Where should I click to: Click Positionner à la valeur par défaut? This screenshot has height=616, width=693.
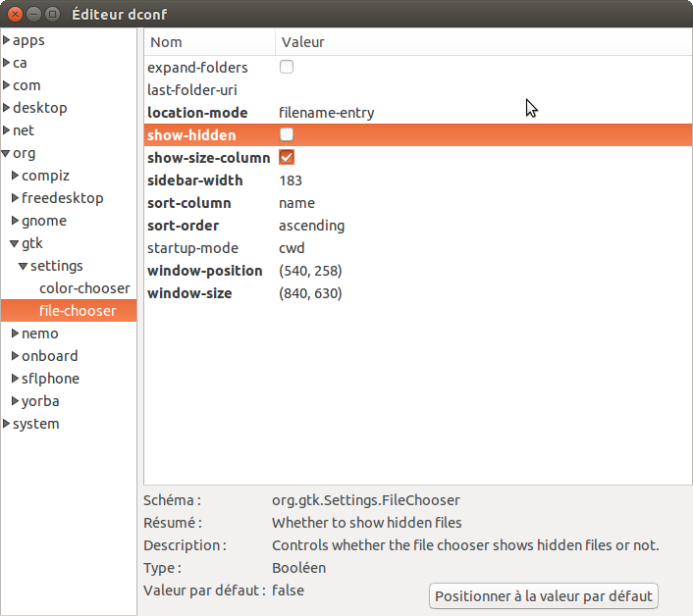coord(544,595)
